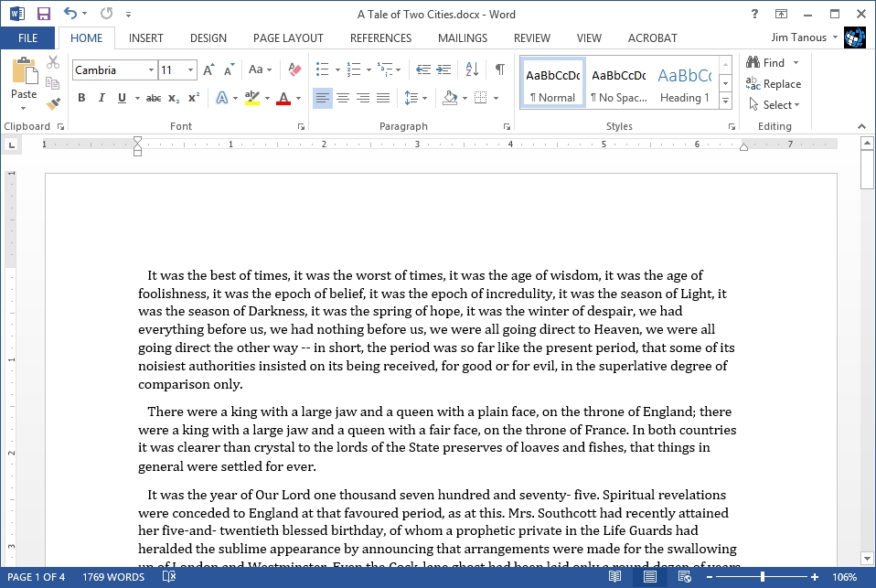The image size is (876, 588).
Task: Increase the paragraph indent
Action: tap(443, 69)
